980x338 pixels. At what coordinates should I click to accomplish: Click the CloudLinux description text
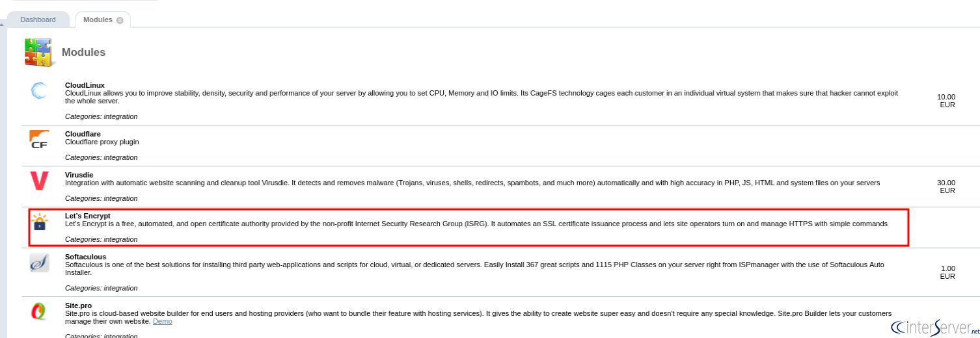pos(482,97)
